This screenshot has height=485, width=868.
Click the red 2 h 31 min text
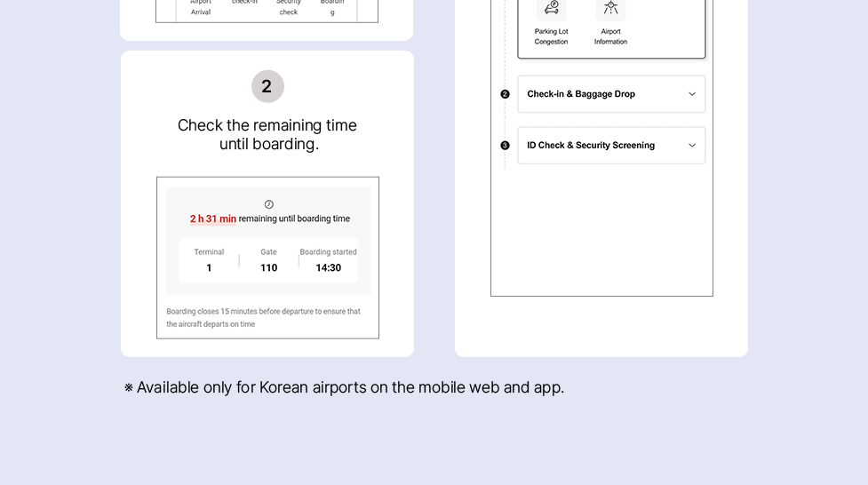coord(213,219)
